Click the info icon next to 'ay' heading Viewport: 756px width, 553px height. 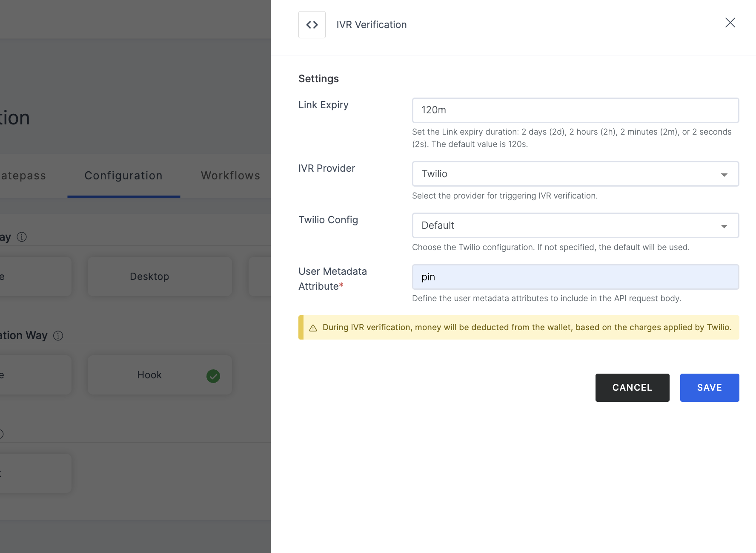[x=22, y=237]
